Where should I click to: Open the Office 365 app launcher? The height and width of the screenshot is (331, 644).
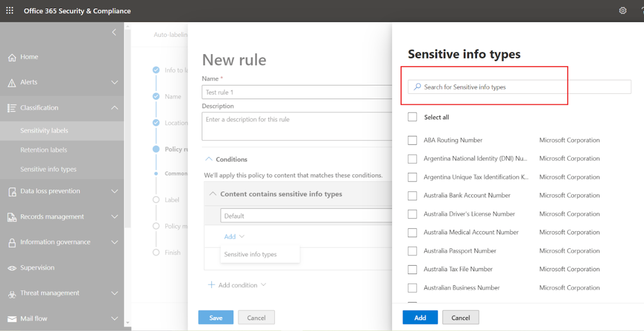tap(9, 10)
